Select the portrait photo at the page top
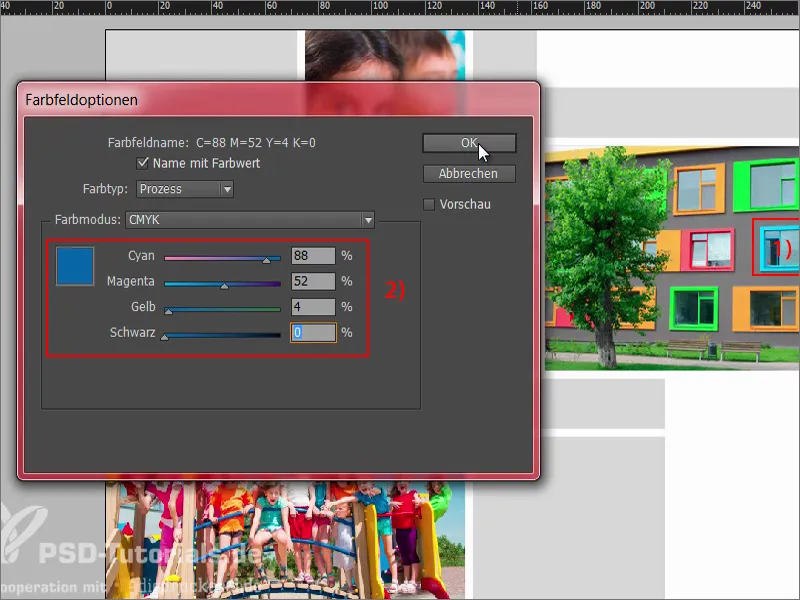The height and width of the screenshot is (600, 800). 385,55
